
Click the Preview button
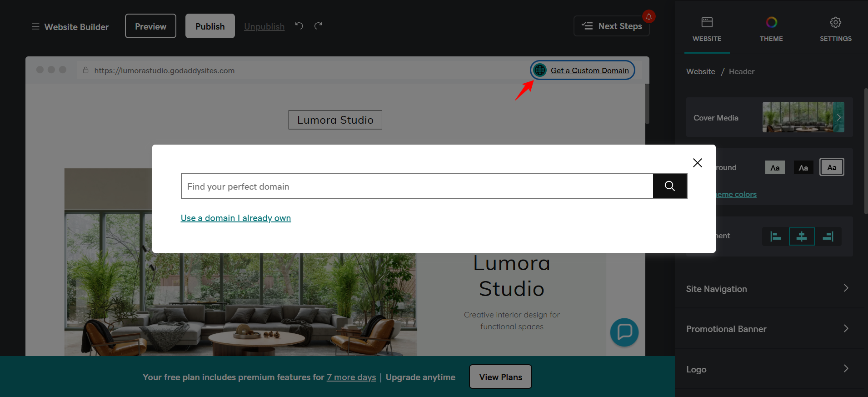(x=150, y=26)
